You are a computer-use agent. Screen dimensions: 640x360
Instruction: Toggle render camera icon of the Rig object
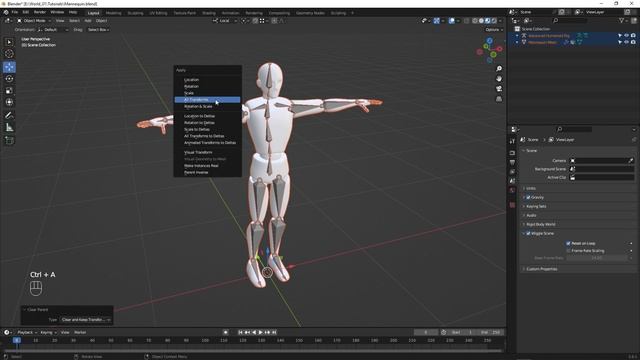633,36
